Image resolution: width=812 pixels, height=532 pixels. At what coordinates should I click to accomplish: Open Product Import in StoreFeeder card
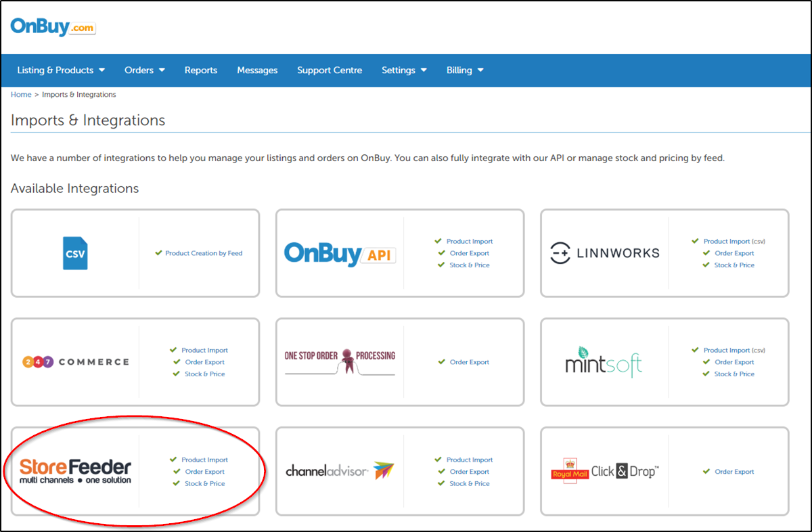pos(204,460)
